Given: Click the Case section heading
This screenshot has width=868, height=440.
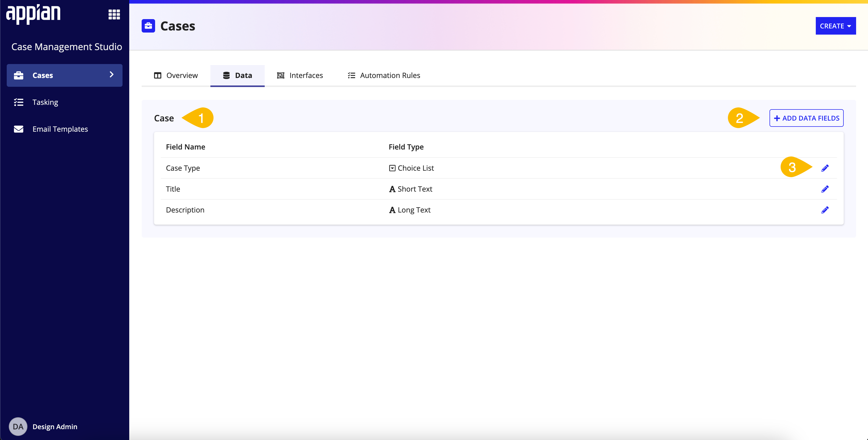Looking at the screenshot, I should click(164, 118).
